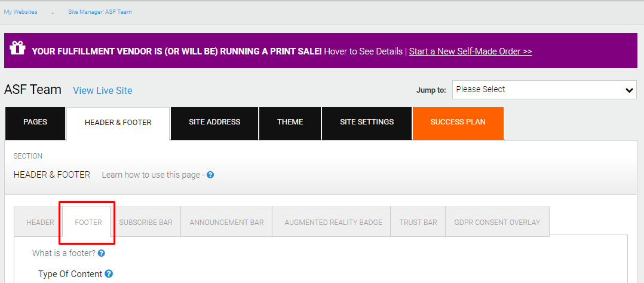Click the help icon next to 'What is a footer?'
The height and width of the screenshot is (283, 644).
pos(102,254)
